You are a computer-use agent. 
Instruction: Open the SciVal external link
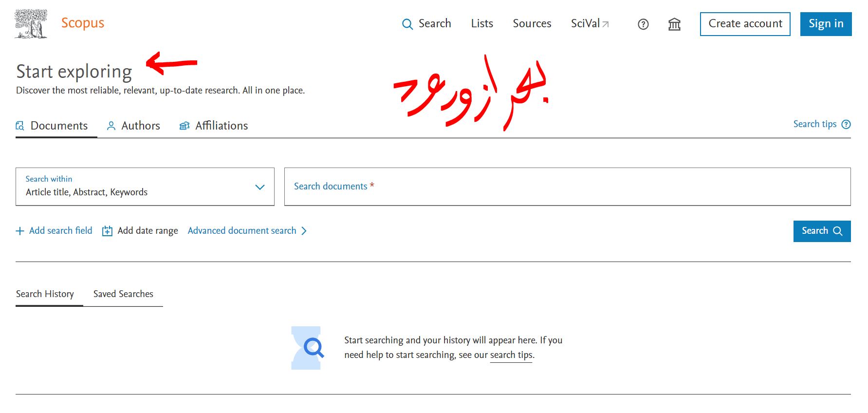point(590,23)
